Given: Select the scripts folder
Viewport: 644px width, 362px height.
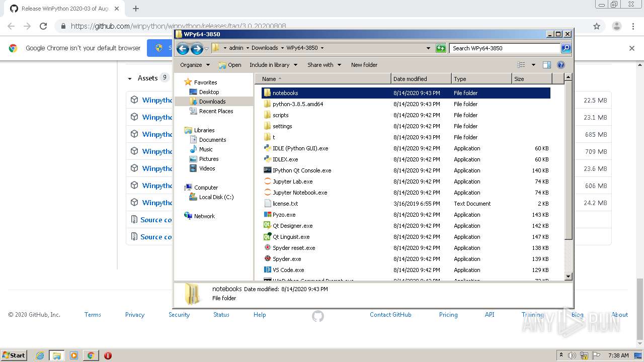Looking at the screenshot, I should [280, 115].
